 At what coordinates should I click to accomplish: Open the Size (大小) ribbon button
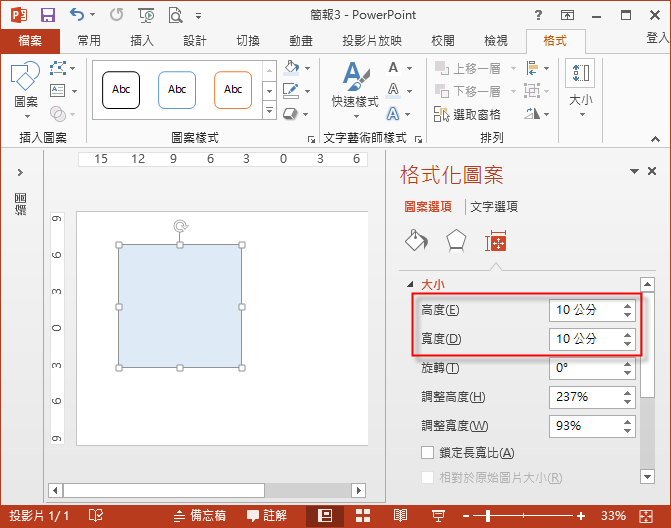tap(581, 88)
